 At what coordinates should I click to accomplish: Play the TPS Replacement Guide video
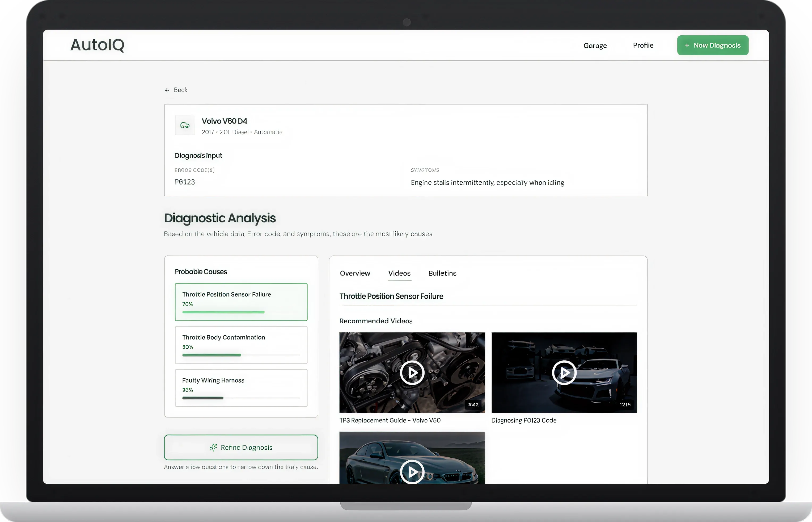click(x=412, y=373)
